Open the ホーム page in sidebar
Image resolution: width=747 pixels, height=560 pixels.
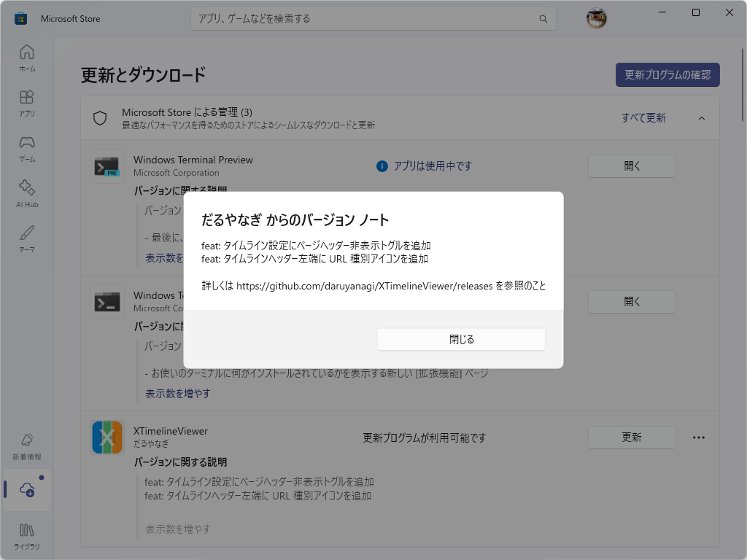pyautogui.click(x=27, y=58)
